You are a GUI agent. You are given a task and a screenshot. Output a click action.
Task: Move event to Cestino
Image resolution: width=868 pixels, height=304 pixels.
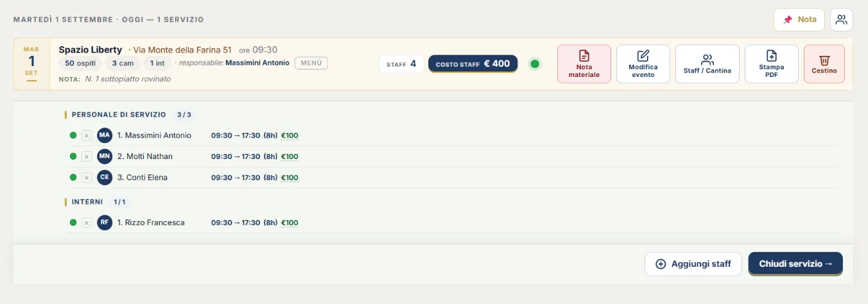[824, 64]
